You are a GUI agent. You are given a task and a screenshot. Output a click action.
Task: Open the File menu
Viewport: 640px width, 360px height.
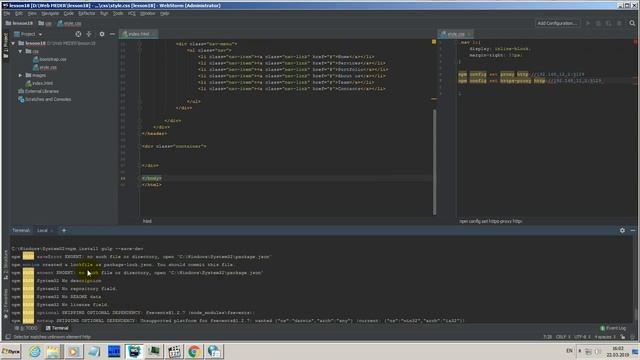point(7,13)
